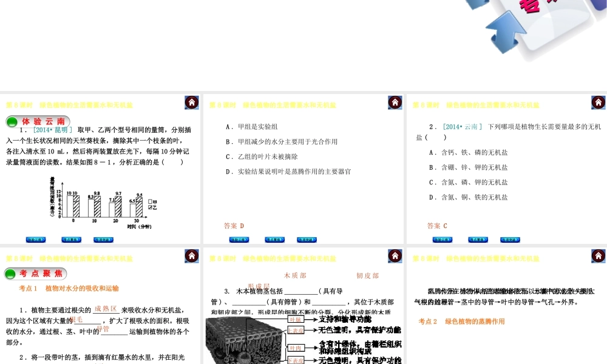Click the right blue nav button below 答案 D
Screen dimensions: 607x364
pyautogui.click(x=307, y=240)
